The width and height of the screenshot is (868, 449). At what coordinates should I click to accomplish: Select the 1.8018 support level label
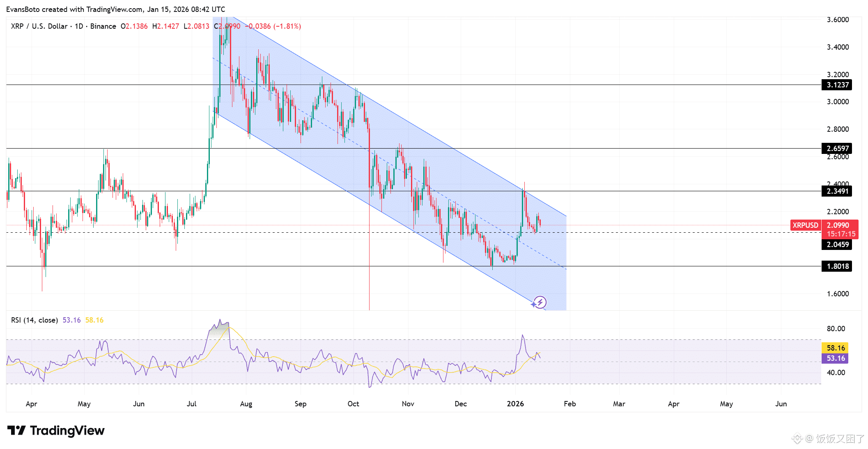[837, 266]
